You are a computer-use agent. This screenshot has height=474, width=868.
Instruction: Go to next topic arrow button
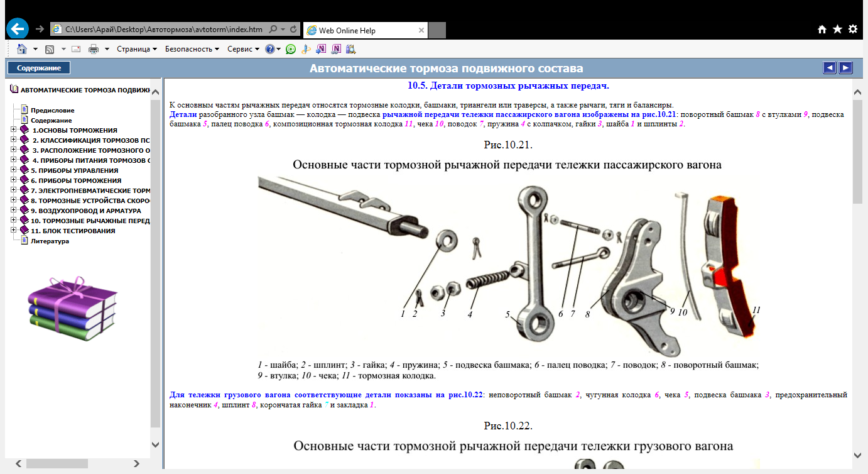(846, 68)
